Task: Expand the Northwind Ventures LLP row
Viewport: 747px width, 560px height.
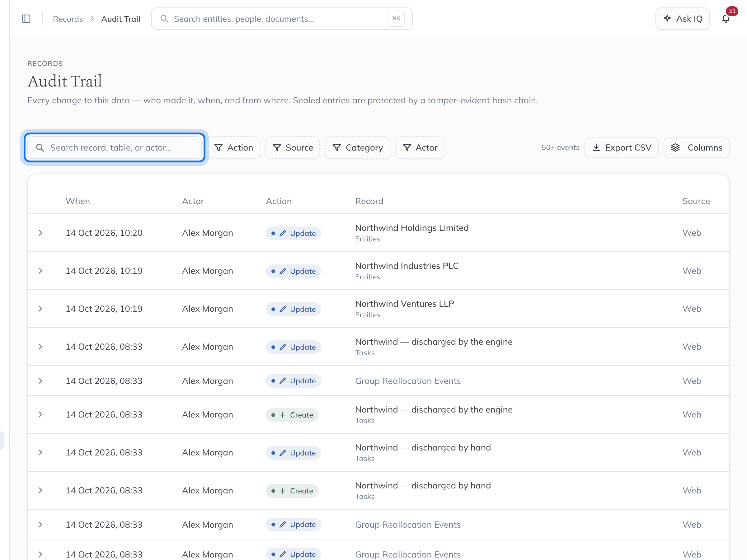Action: click(x=40, y=309)
